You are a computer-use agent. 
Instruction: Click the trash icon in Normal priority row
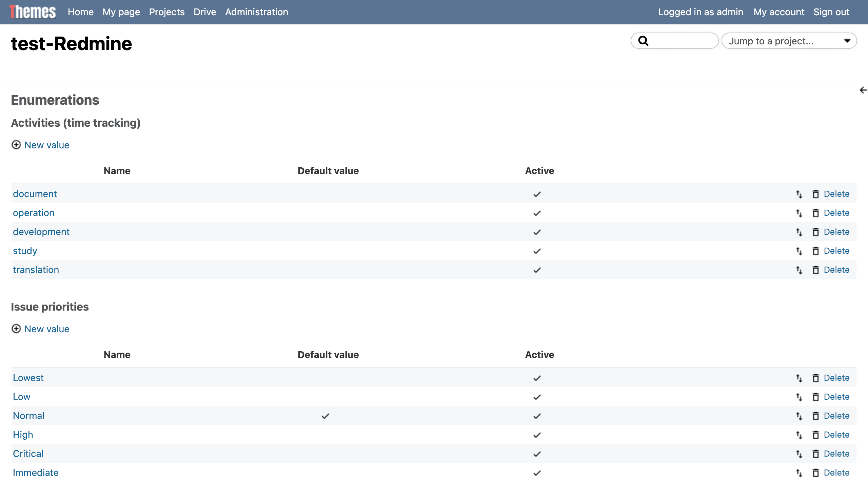(815, 416)
